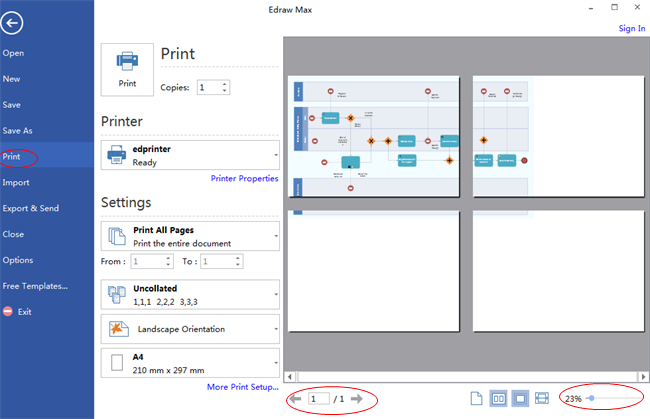Click the top-right preview page thumbnail

click(558, 136)
